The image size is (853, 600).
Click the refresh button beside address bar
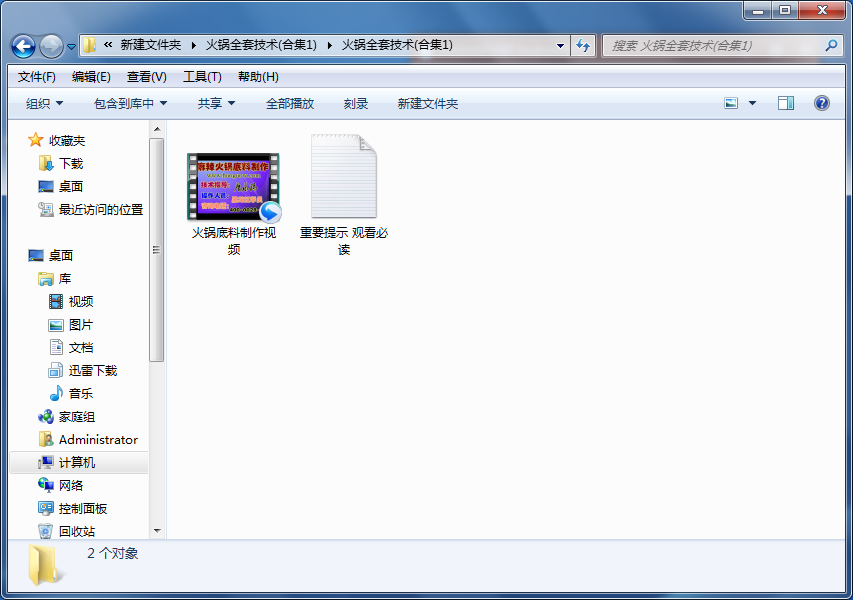584,45
